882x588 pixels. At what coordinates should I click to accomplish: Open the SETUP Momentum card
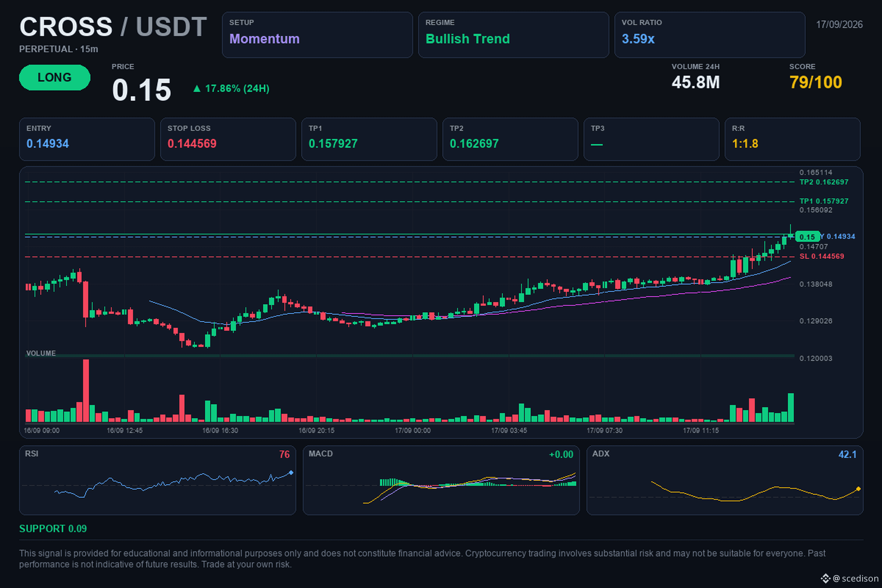[x=317, y=35]
